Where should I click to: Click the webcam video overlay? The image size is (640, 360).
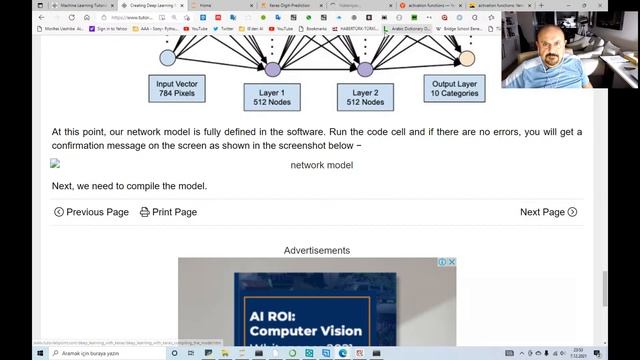pos(570,49)
